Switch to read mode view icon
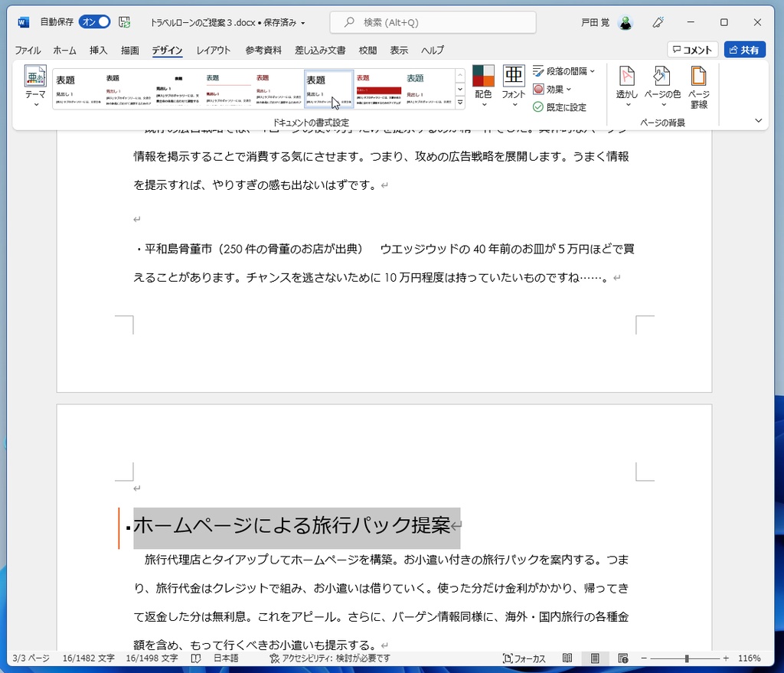The width and height of the screenshot is (784, 673). click(567, 658)
